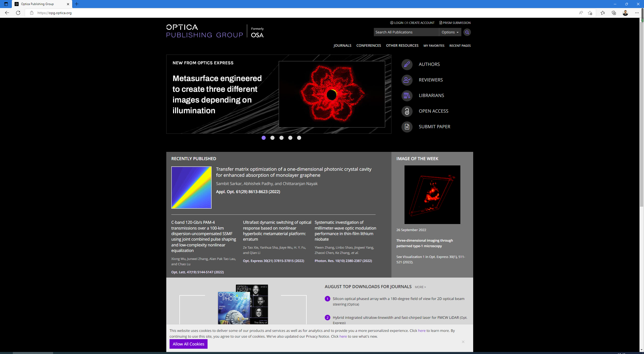Open the Journals navigation menu
Viewport: 644px width, 354px height.
342,46
